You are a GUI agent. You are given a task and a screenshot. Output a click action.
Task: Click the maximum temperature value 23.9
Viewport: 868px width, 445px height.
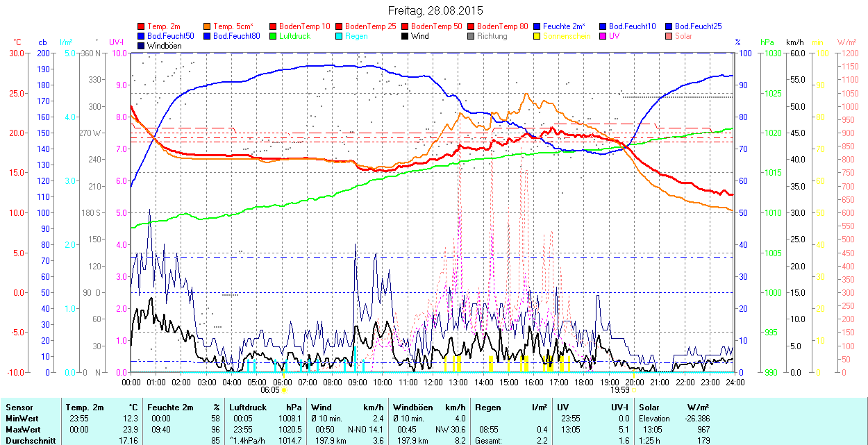131,430
